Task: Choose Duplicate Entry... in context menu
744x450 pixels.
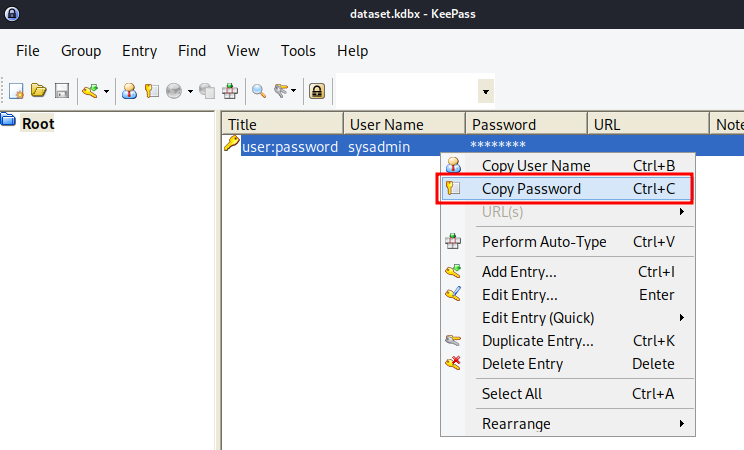Action: [x=567, y=341]
